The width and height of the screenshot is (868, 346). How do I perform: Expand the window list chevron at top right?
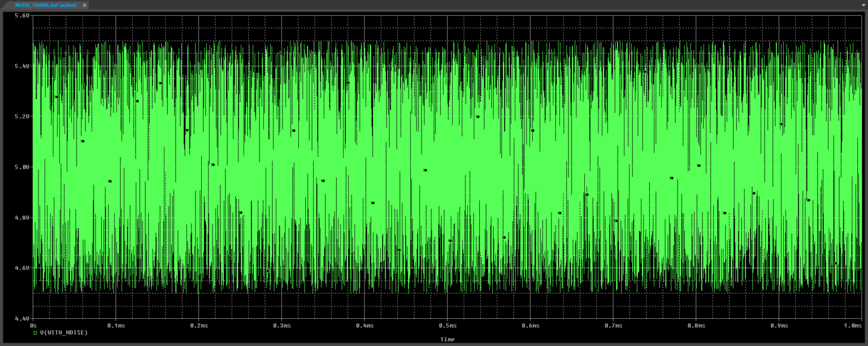(x=863, y=5)
